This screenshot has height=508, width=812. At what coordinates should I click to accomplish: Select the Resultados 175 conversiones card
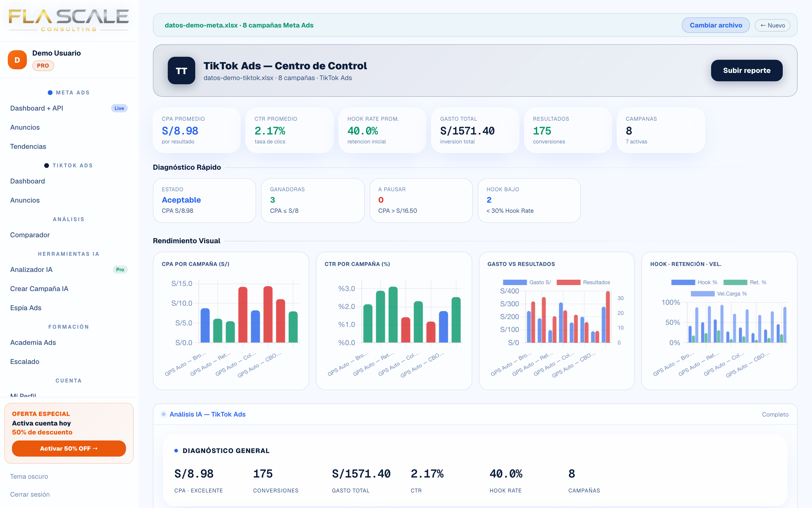click(568, 130)
